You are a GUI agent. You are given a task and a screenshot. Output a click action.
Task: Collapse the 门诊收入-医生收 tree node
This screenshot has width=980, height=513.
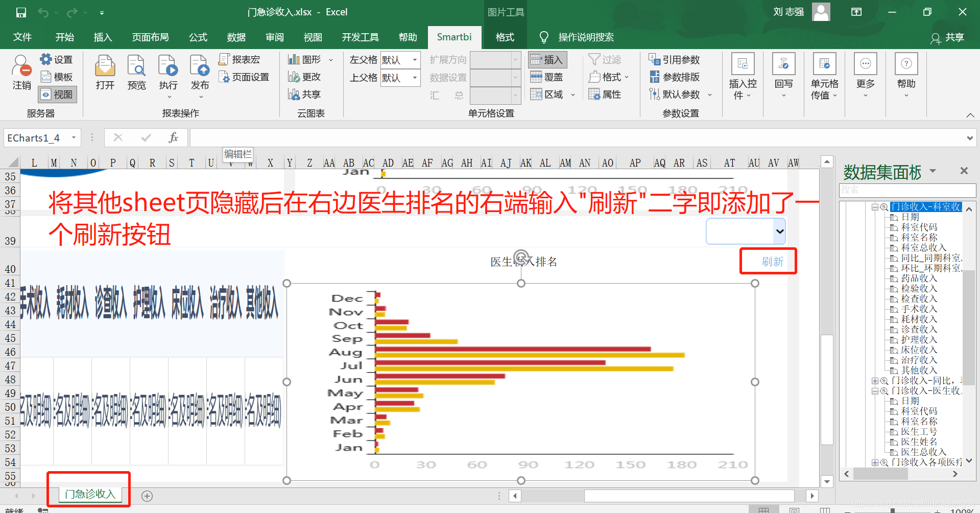(875, 391)
